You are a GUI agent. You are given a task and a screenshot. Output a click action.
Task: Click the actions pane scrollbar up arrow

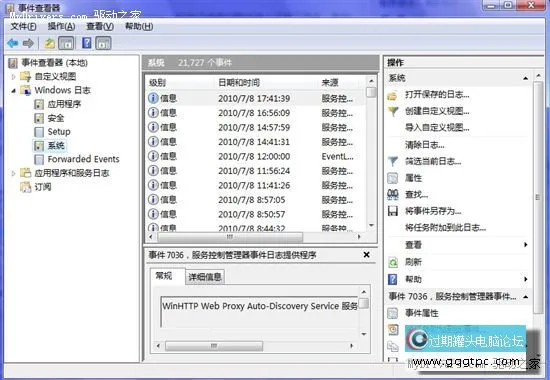538,75
